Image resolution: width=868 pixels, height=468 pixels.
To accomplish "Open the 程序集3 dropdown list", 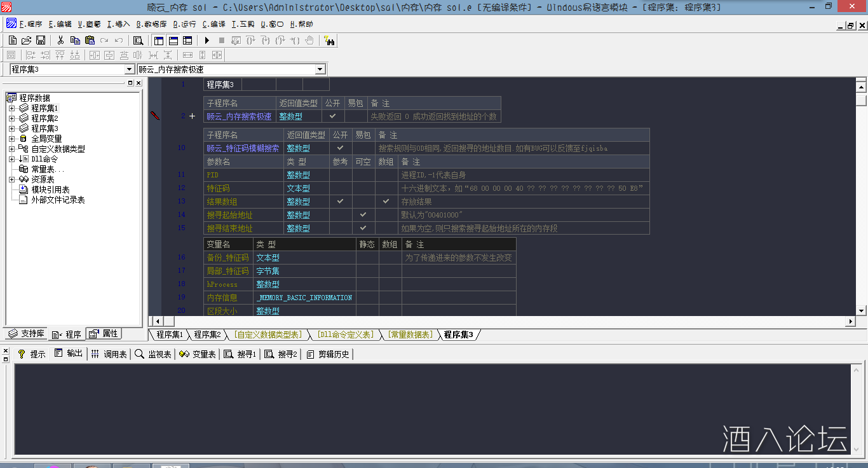I will [x=130, y=69].
